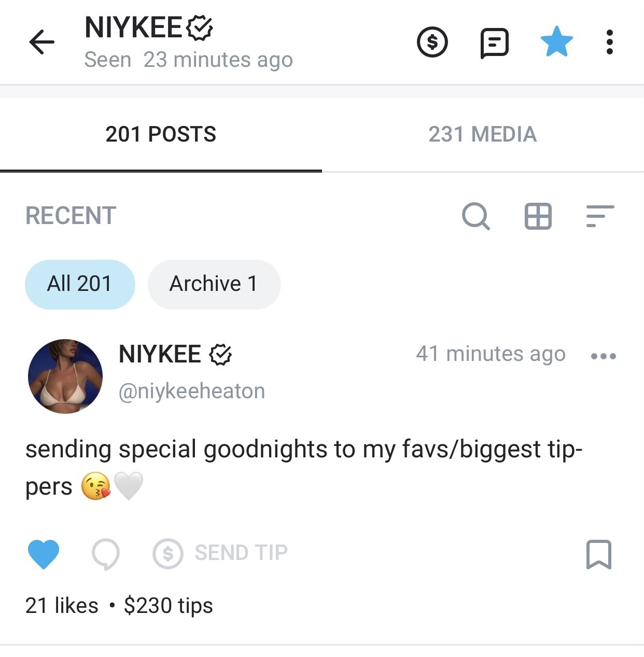Open the message chat icon
The image size is (644, 657).
494,43
